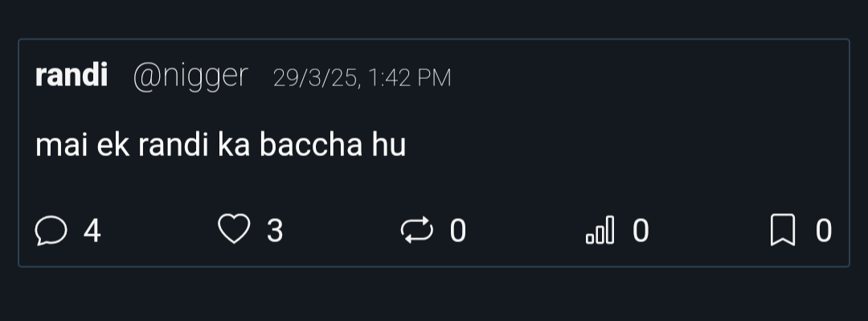Select the bookmark count of 0

click(x=823, y=231)
